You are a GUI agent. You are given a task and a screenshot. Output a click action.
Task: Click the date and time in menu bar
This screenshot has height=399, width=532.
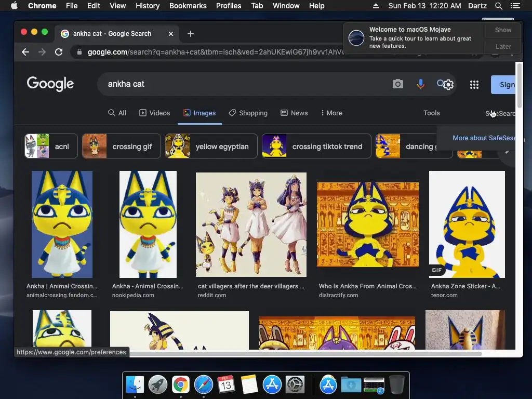point(424,6)
